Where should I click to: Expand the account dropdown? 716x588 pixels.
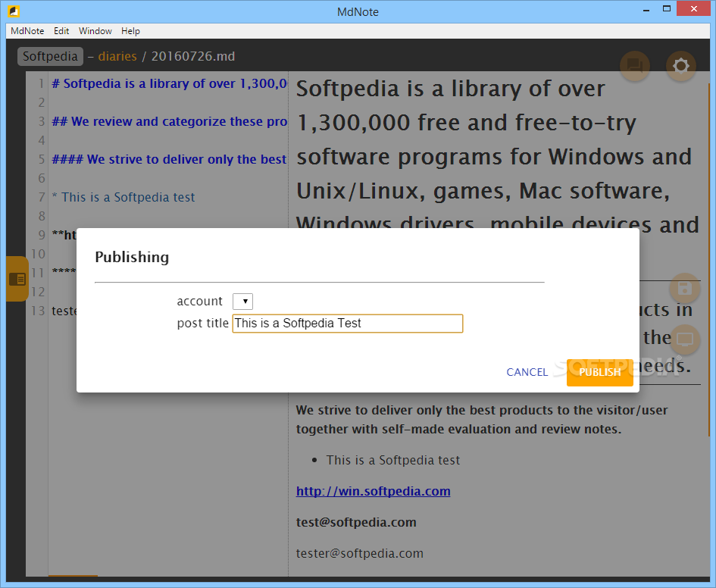point(242,302)
